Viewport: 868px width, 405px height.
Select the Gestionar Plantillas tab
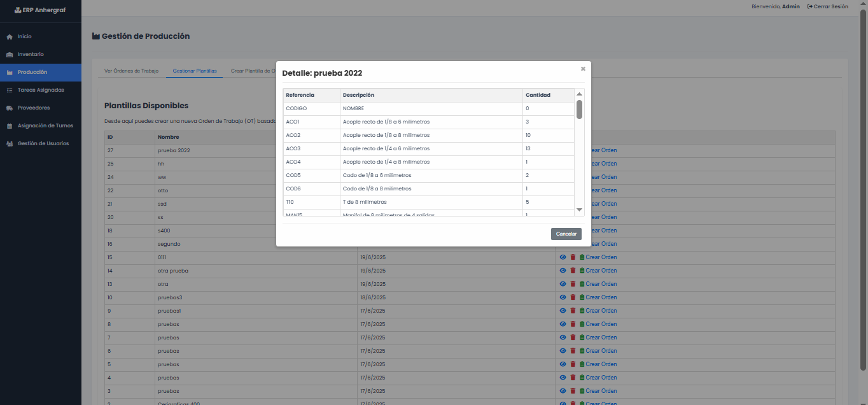tap(195, 71)
